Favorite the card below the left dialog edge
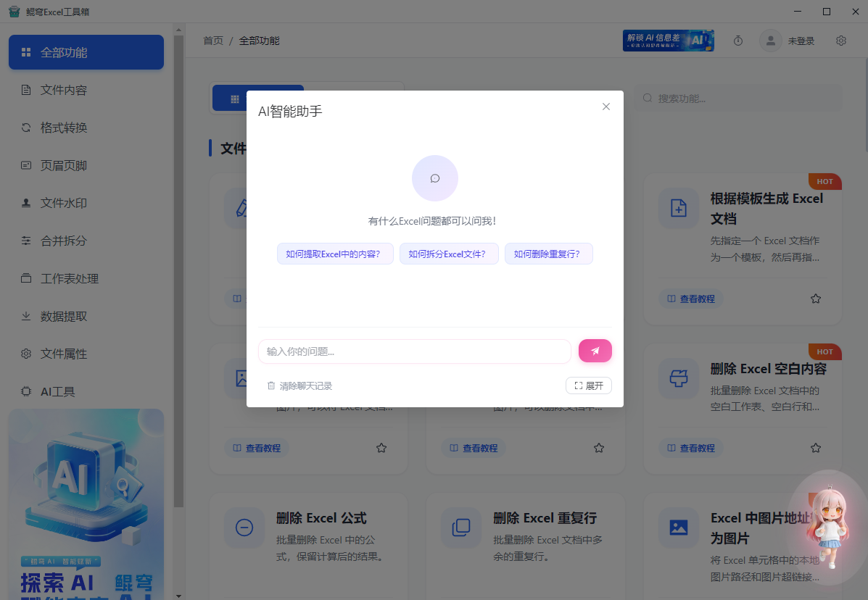 coord(381,448)
